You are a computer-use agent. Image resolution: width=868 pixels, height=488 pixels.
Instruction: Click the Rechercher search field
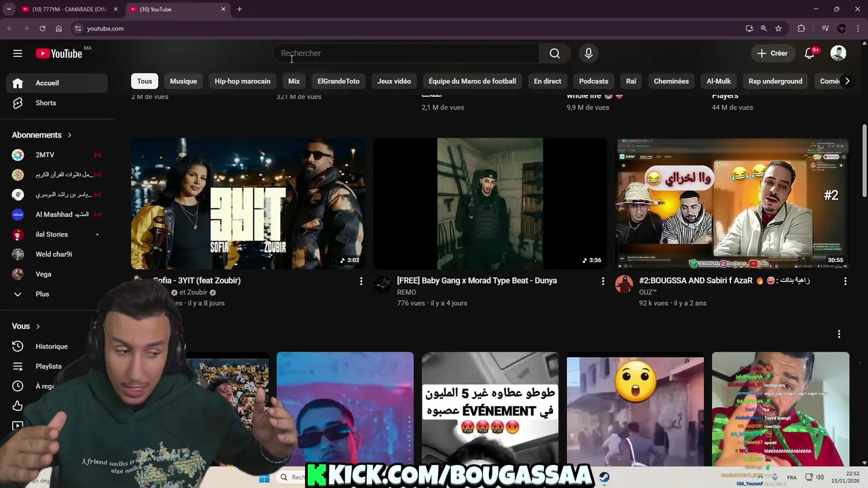[x=406, y=54]
